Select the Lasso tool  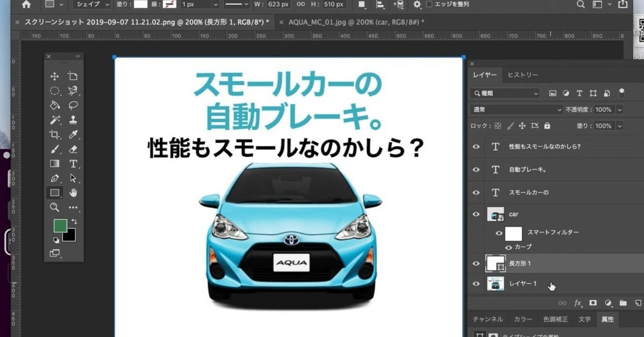(x=73, y=105)
